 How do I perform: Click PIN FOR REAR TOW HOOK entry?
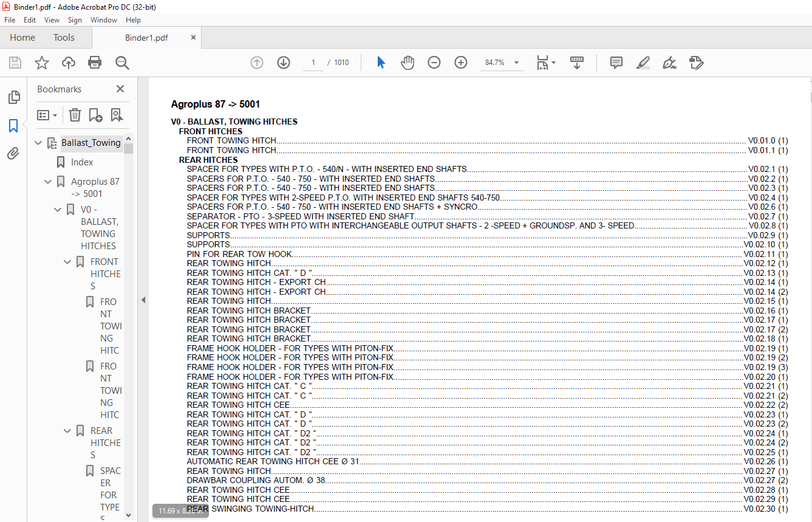click(x=487, y=254)
